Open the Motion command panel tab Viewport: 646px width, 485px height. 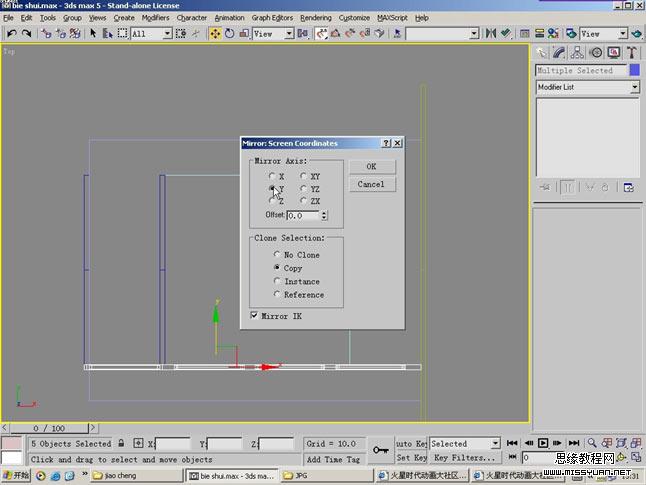pos(596,52)
